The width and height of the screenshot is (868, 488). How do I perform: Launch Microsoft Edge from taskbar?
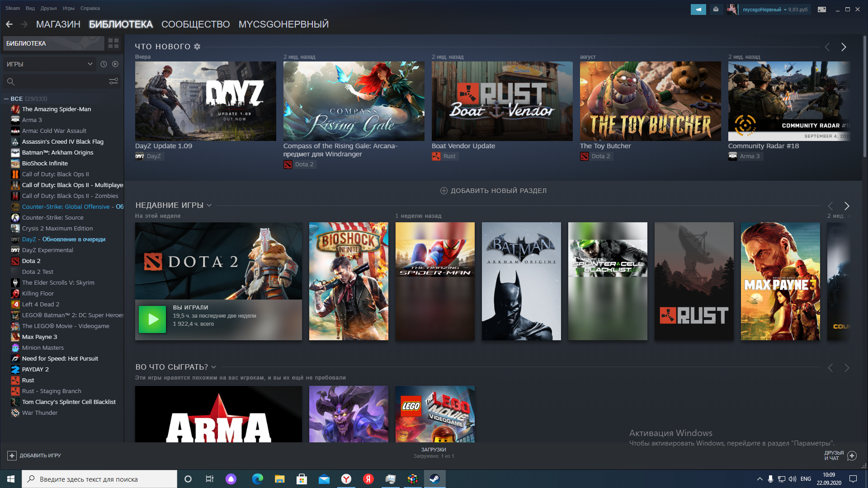point(257,479)
